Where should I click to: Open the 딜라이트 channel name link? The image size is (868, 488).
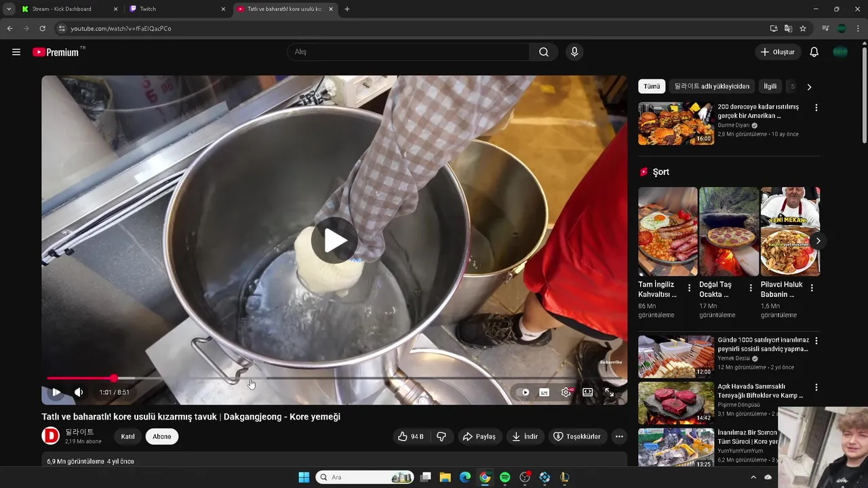79,432
